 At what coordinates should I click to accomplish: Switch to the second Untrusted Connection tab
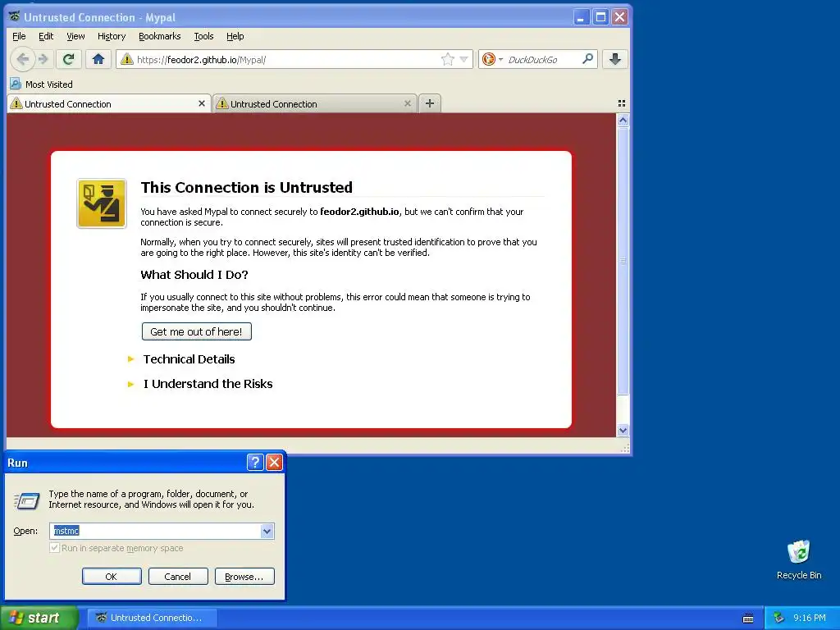[x=314, y=104]
